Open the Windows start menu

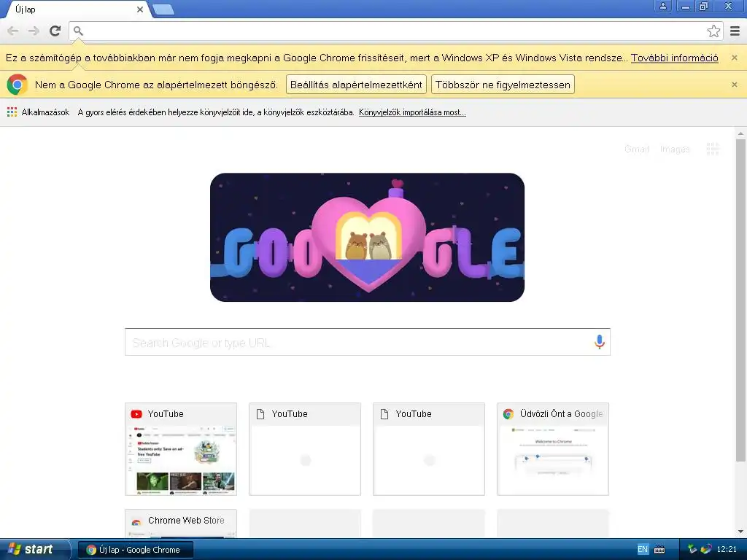tap(35, 550)
